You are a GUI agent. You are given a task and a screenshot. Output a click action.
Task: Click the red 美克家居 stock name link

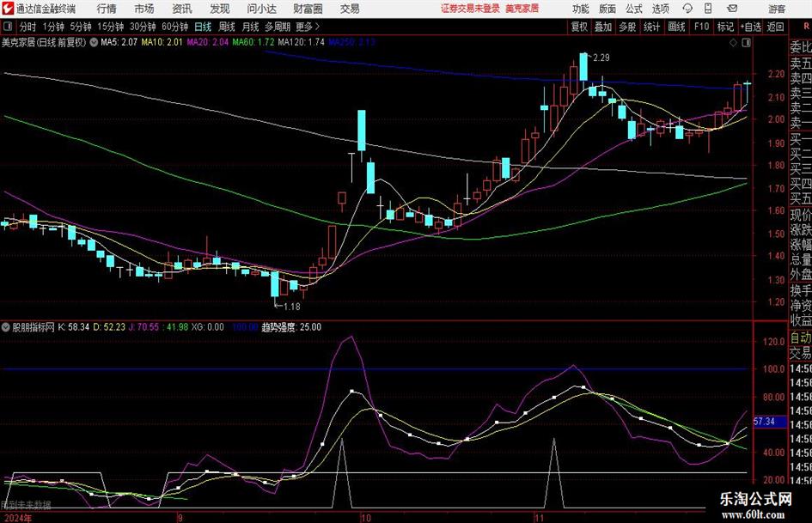point(522,9)
